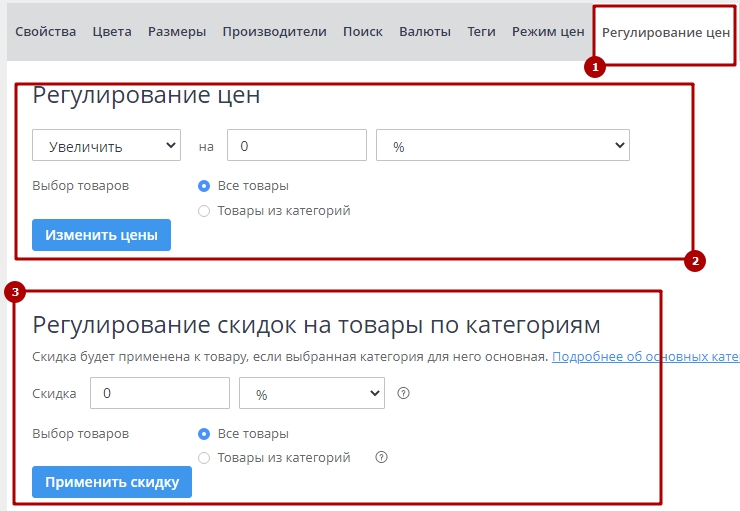The width and height of the screenshot is (740, 511).
Task: Open the 'Производители' tab
Action: [274, 32]
